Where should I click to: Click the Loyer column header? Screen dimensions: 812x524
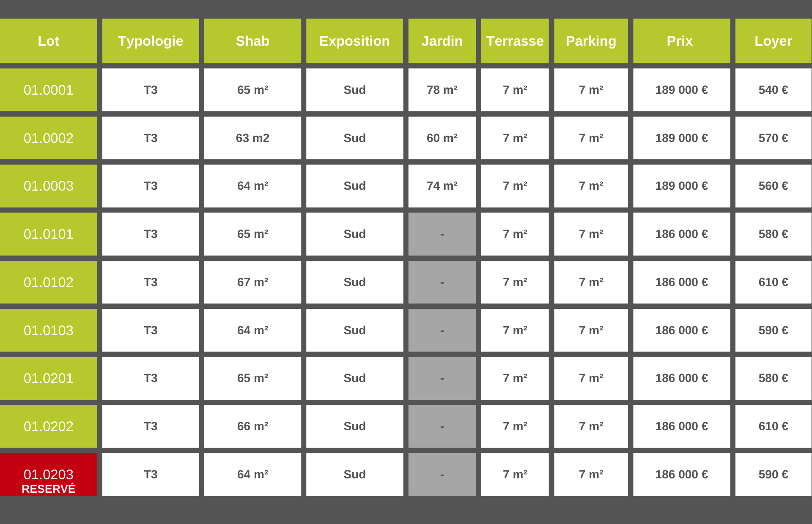(773, 41)
